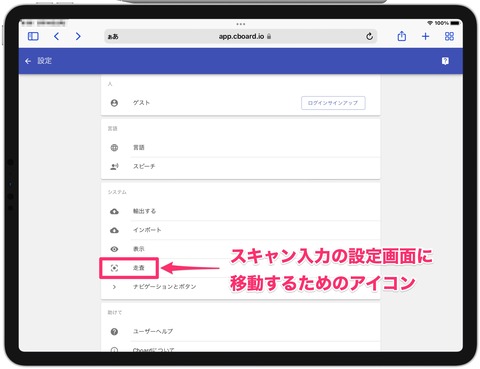This screenshot has width=480, height=369.
Task: Open the help icon in blue header
Action: click(445, 61)
